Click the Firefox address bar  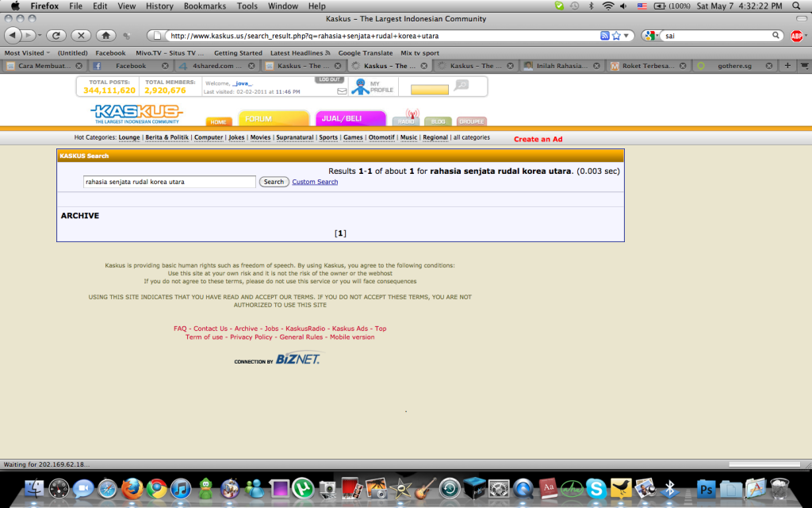coord(382,36)
